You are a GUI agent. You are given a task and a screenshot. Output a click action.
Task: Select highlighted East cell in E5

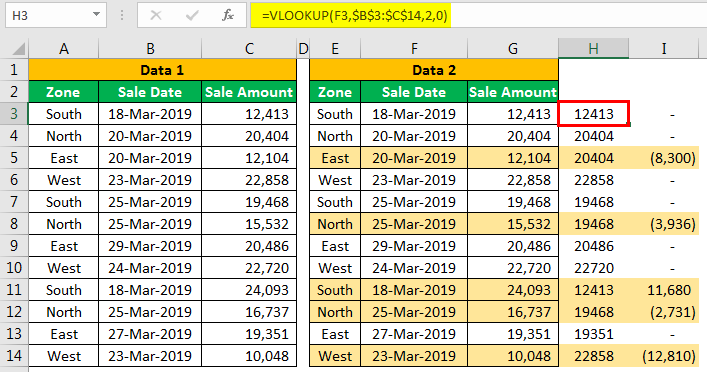point(335,158)
